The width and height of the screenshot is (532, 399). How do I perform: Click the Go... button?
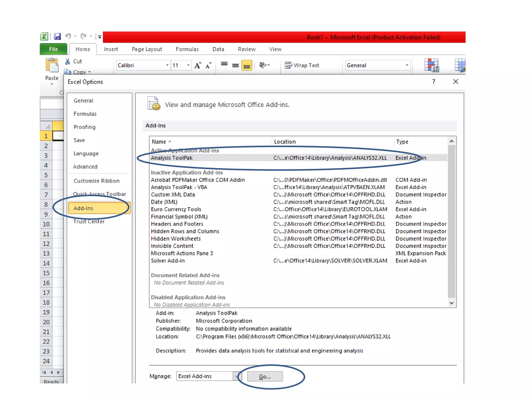tap(265, 376)
